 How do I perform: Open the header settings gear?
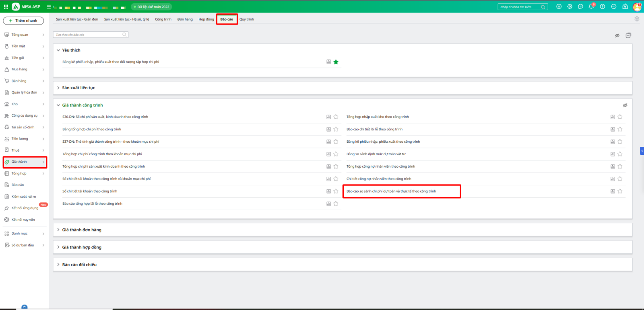[x=570, y=6]
